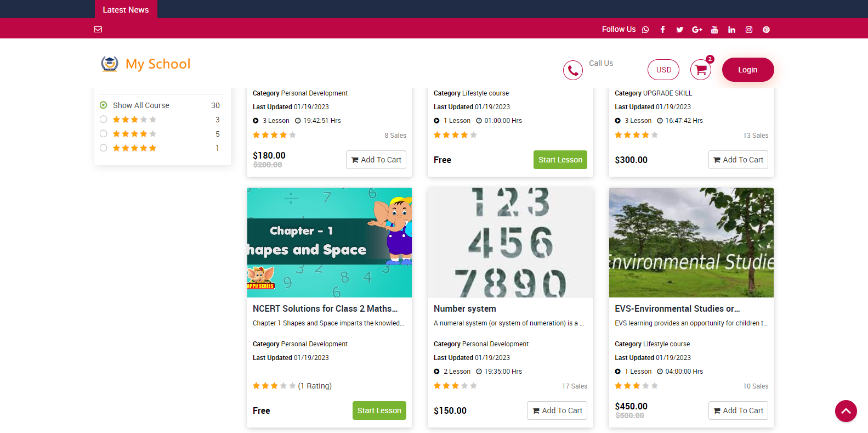The width and height of the screenshot is (868, 433).
Task: Open the Environmental Studies course thumbnail
Action: point(691,243)
